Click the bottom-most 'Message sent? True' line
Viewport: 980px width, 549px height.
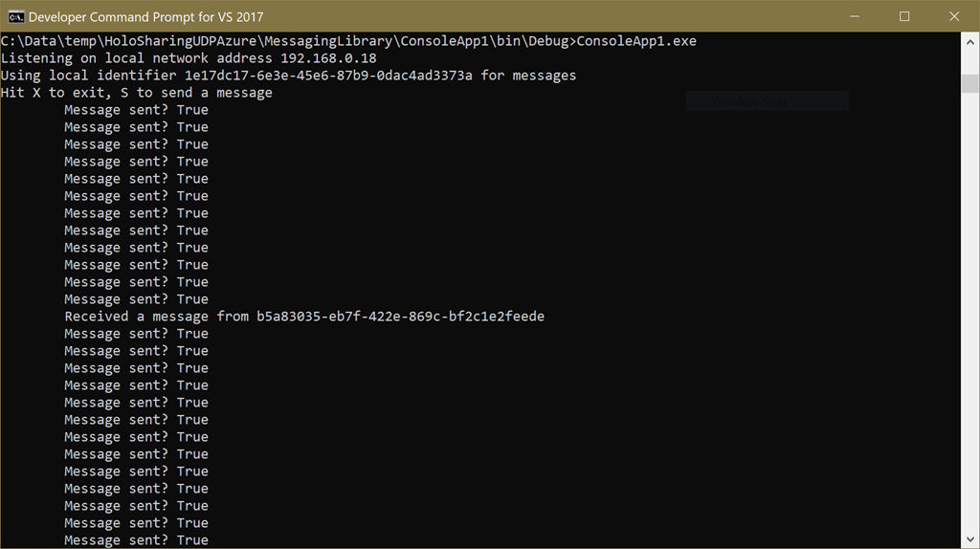pos(136,540)
